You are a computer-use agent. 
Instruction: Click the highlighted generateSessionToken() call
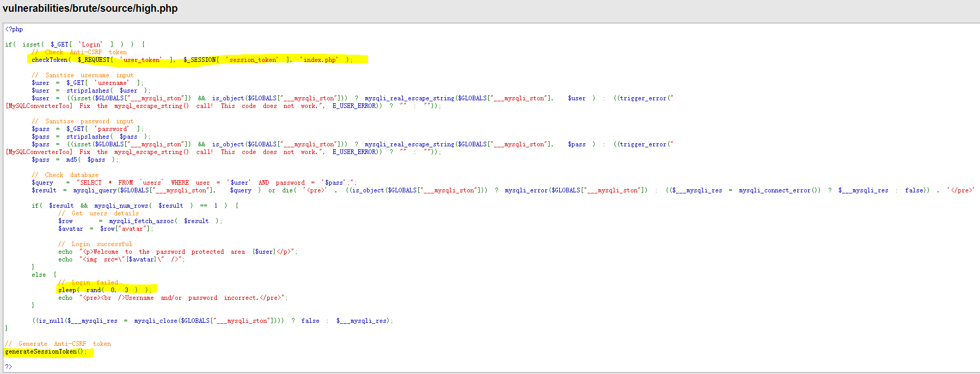pyautogui.click(x=46, y=351)
